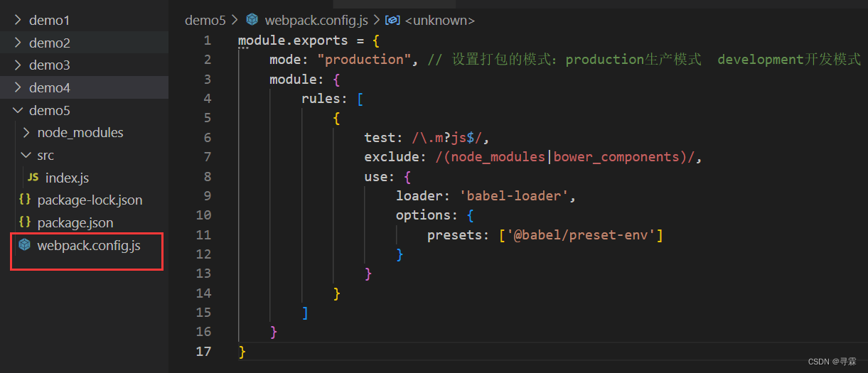The height and width of the screenshot is (373, 868).
Task: Click line number 1 in gutter
Action: pos(207,40)
